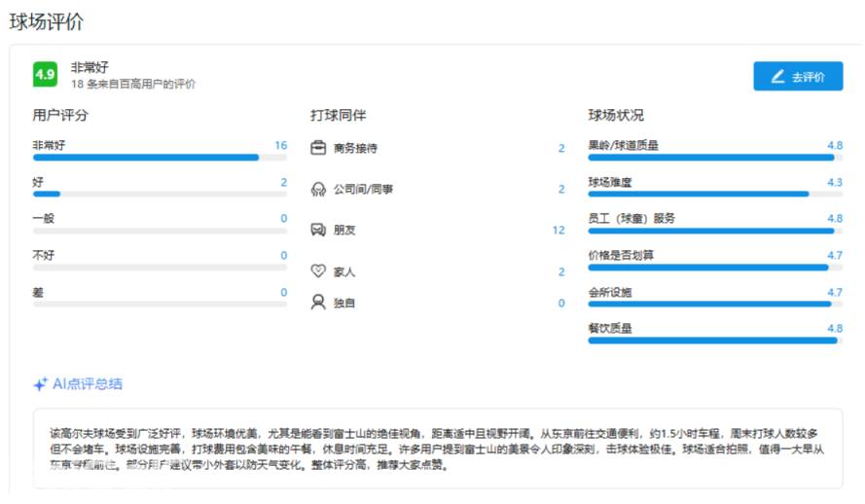The width and height of the screenshot is (865, 504).
Task: Click the 餐饮质量 score bar
Action: (715, 341)
